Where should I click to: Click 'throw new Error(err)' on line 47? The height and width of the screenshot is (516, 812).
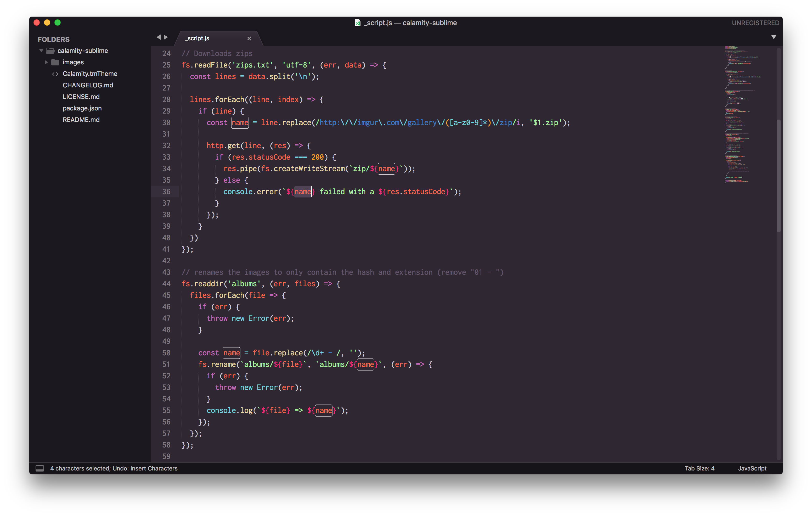(250, 318)
